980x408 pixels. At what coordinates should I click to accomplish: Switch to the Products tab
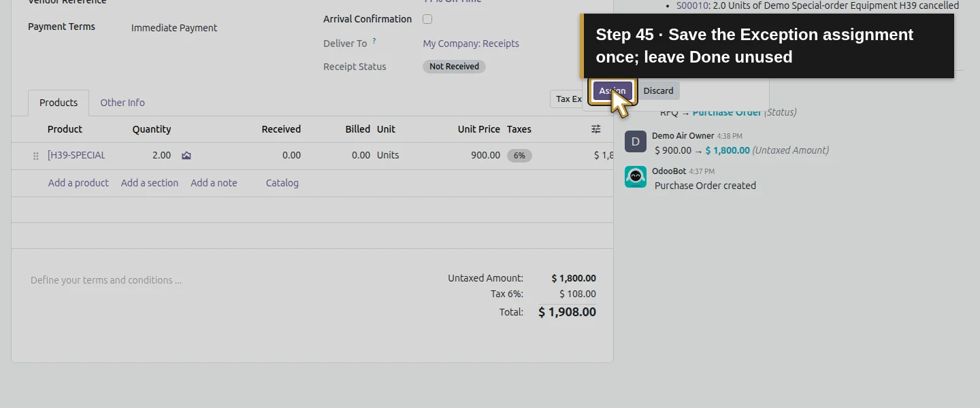coord(59,103)
